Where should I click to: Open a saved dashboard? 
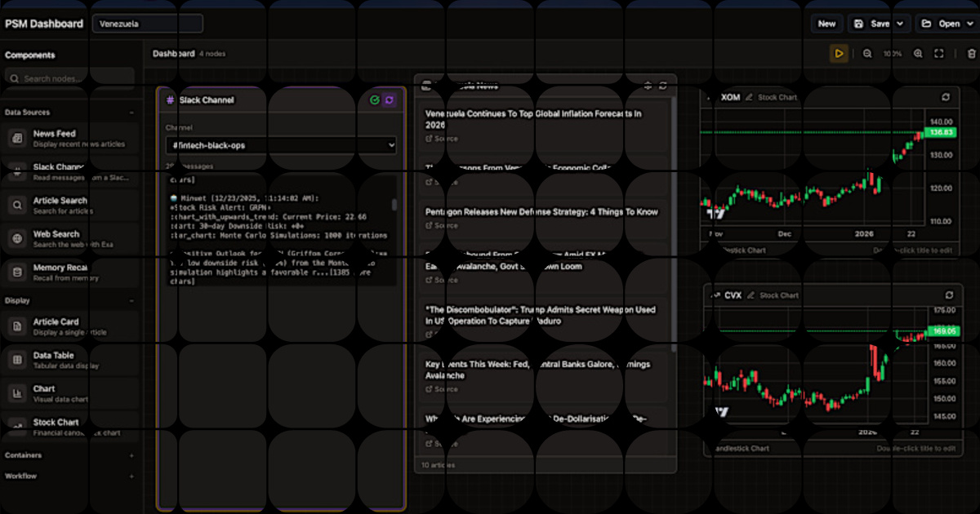[x=940, y=24]
